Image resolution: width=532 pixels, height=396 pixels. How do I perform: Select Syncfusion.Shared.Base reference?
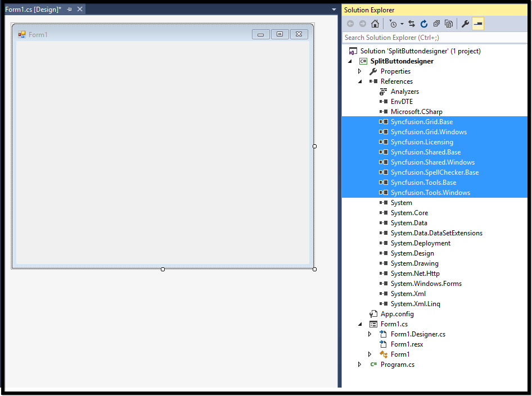pyautogui.click(x=426, y=152)
